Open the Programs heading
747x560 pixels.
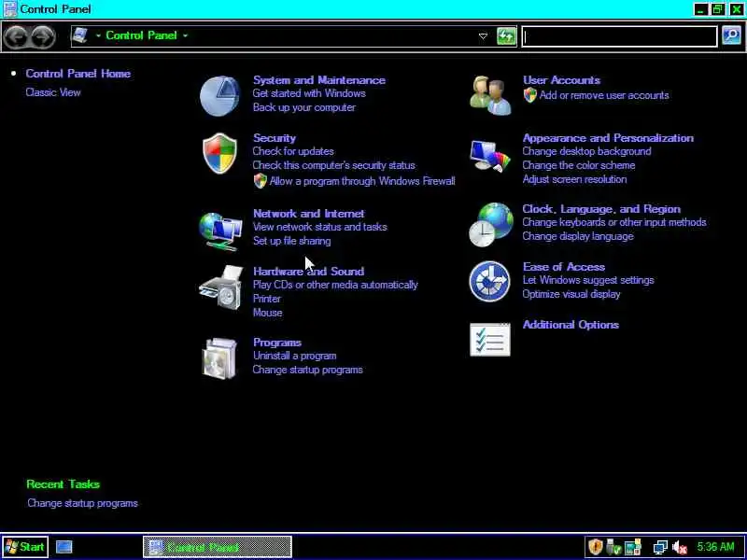coord(277,343)
